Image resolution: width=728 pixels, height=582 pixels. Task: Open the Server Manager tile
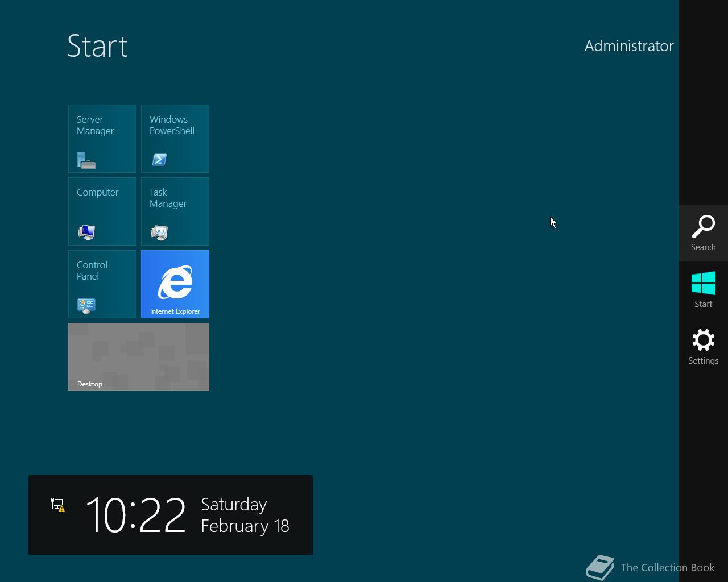click(x=102, y=139)
